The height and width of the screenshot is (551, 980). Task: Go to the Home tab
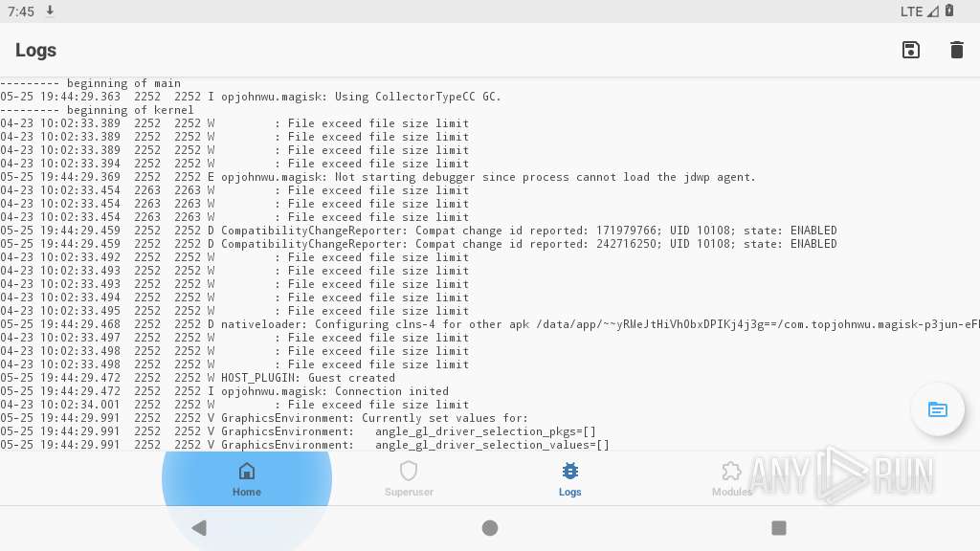pyautogui.click(x=247, y=479)
